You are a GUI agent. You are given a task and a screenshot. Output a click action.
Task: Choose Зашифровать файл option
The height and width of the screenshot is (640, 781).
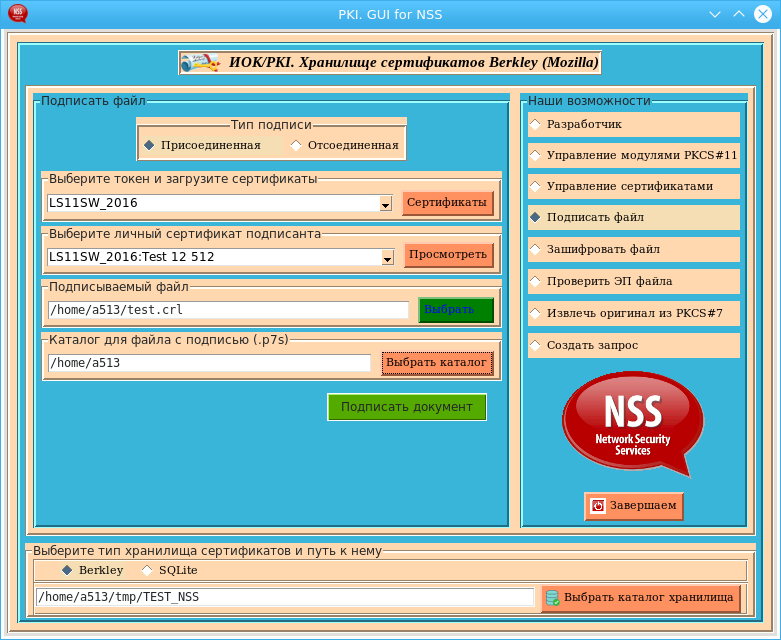pyautogui.click(x=634, y=249)
